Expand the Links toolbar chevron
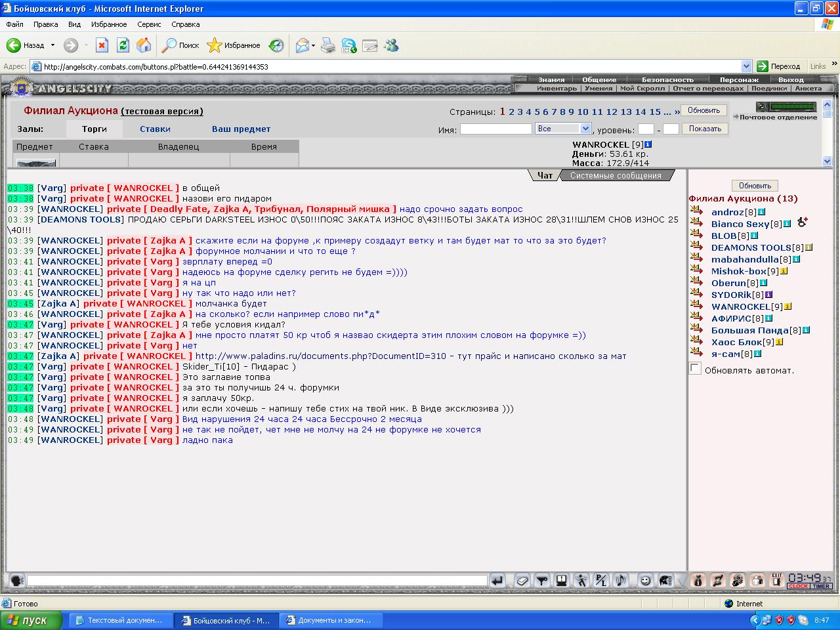840x630 pixels. coord(834,65)
